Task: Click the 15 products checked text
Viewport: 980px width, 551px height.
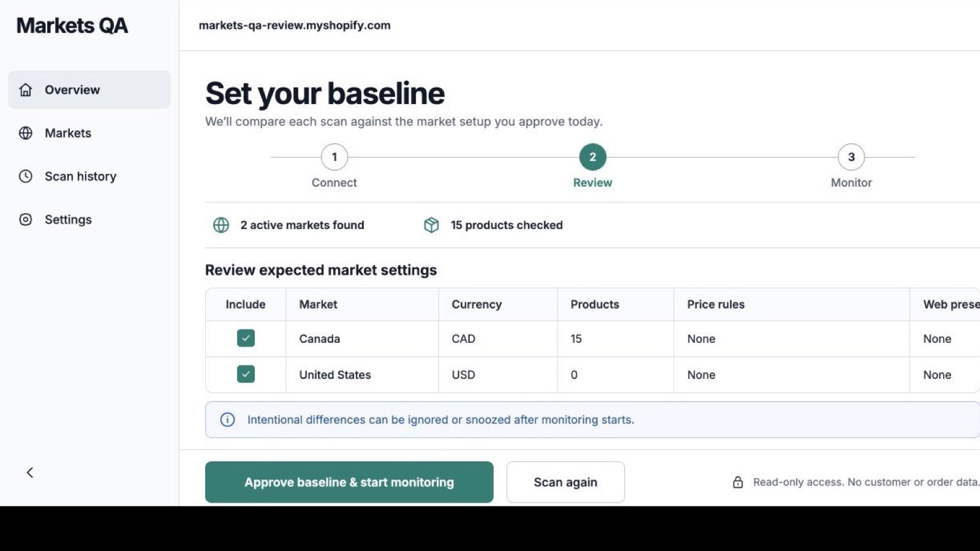Action: click(x=507, y=225)
